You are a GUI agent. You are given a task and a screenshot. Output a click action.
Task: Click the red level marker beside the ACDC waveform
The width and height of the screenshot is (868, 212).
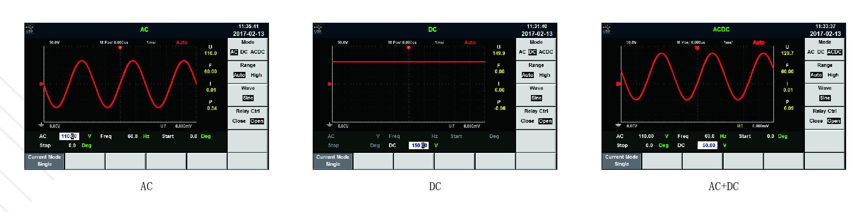618,84
